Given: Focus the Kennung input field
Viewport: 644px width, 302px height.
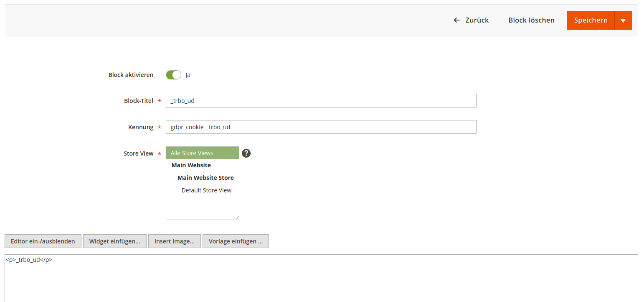Looking at the screenshot, I should click(x=321, y=127).
